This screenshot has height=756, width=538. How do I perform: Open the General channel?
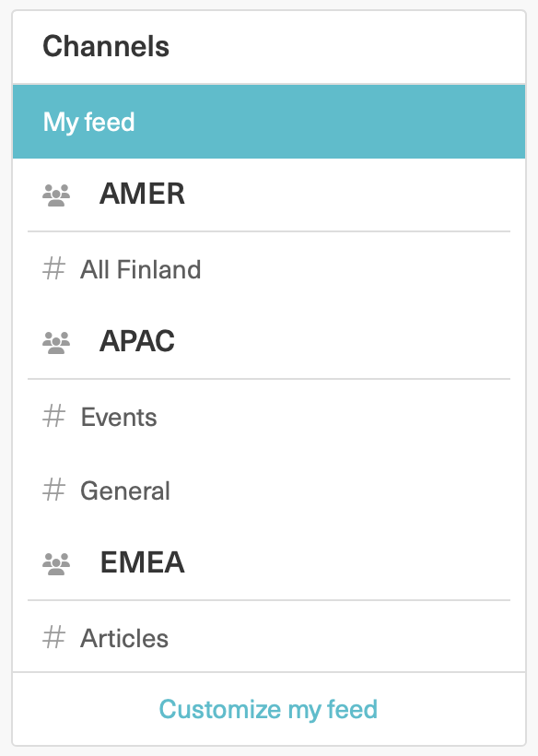point(127,490)
